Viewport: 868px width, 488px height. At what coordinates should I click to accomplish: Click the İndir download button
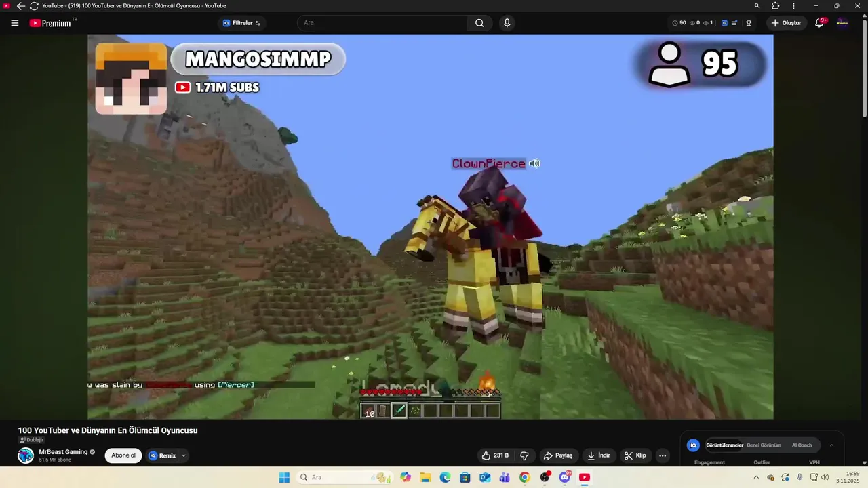pyautogui.click(x=599, y=455)
